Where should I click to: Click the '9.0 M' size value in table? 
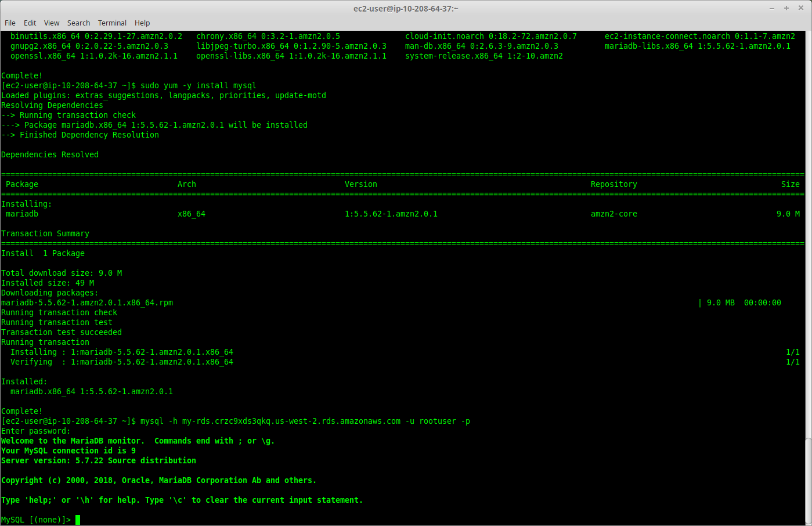(x=788, y=214)
